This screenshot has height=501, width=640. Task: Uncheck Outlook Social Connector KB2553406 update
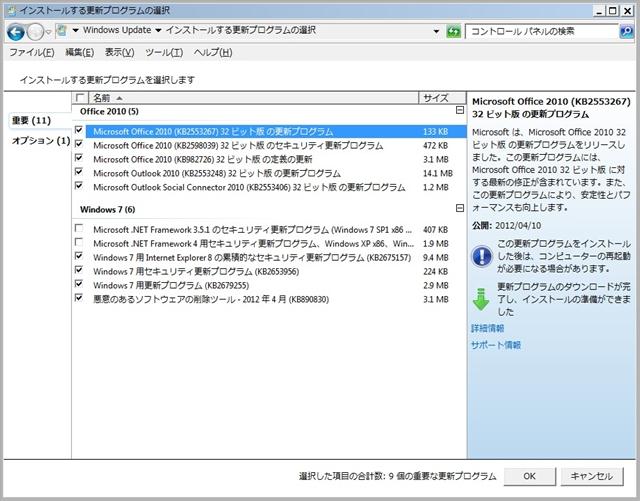pos(79,186)
